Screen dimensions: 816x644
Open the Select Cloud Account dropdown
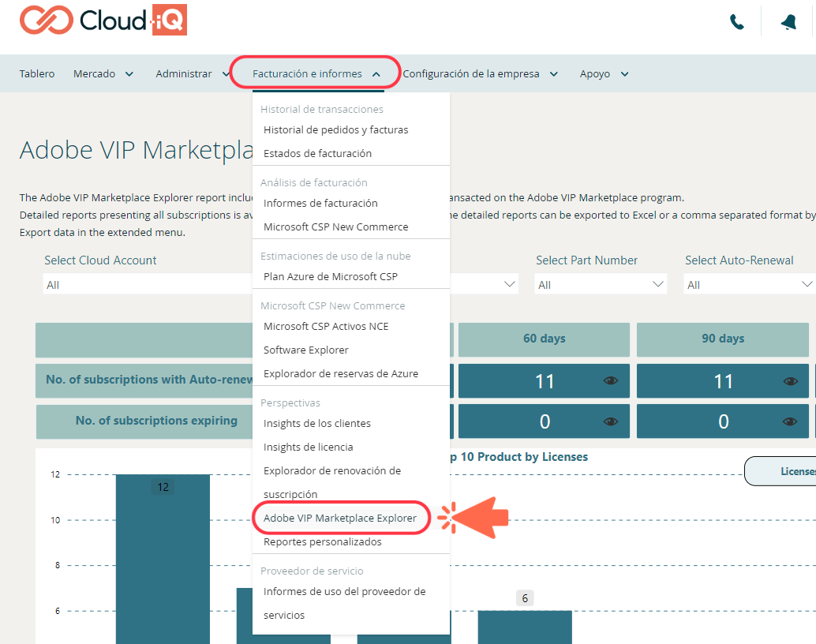click(x=148, y=284)
